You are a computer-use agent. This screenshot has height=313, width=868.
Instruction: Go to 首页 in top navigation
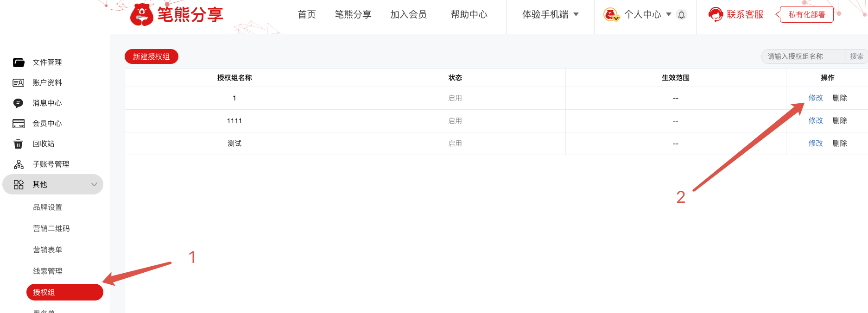point(307,15)
